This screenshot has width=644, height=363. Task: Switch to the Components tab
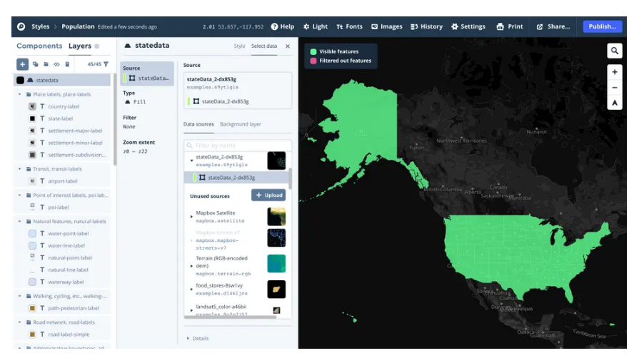39,46
